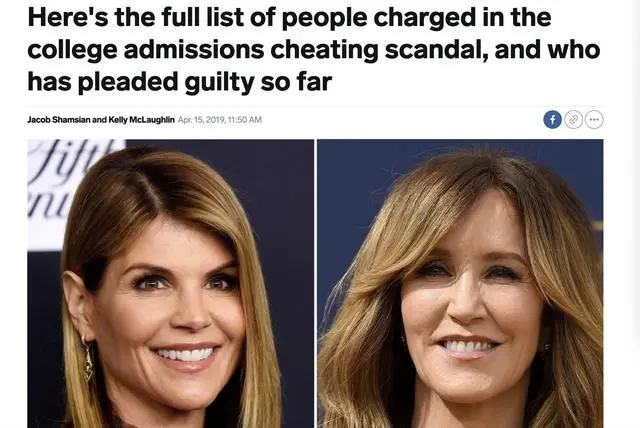Click the gold drop earring in the left photo

point(88,360)
